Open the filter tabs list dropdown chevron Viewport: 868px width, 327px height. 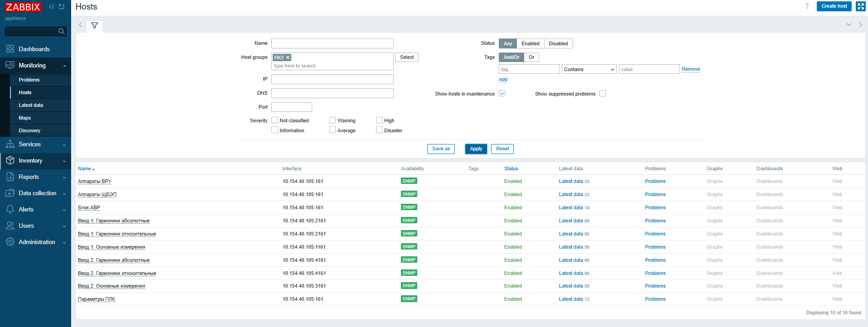pos(849,25)
